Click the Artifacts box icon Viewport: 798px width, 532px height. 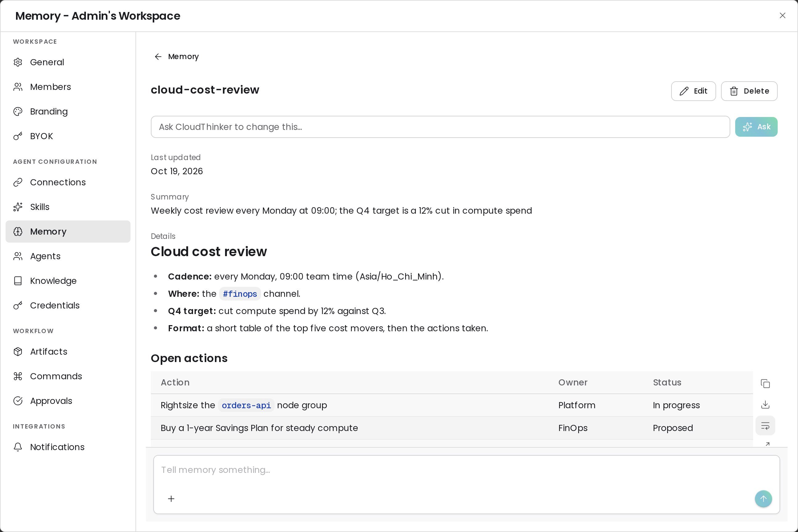tap(18, 352)
